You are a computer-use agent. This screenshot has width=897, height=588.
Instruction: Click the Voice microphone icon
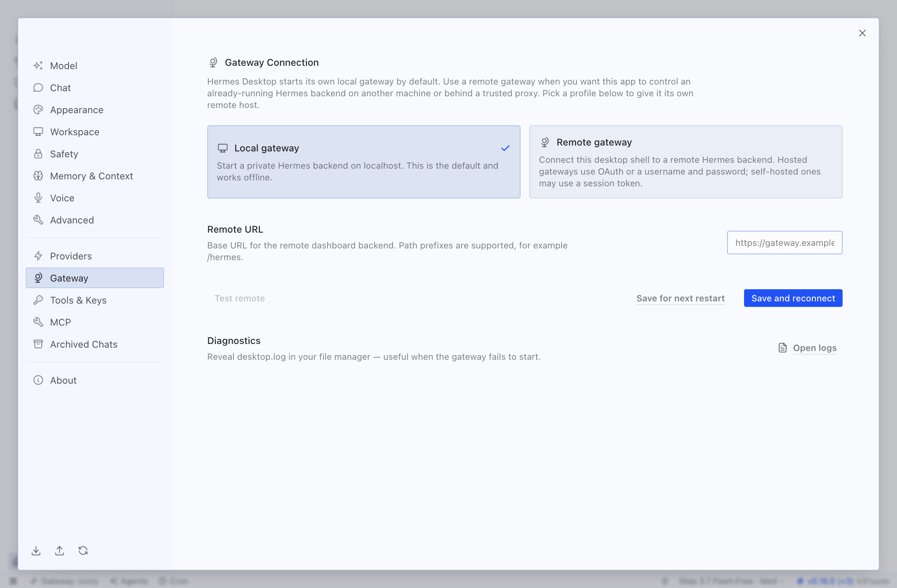[38, 198]
